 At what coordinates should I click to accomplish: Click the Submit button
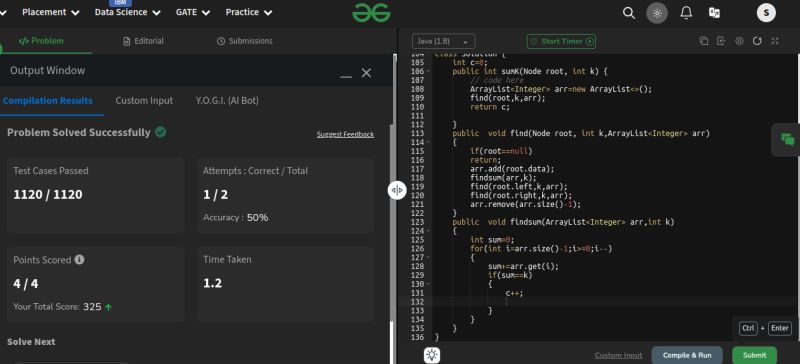(754, 355)
